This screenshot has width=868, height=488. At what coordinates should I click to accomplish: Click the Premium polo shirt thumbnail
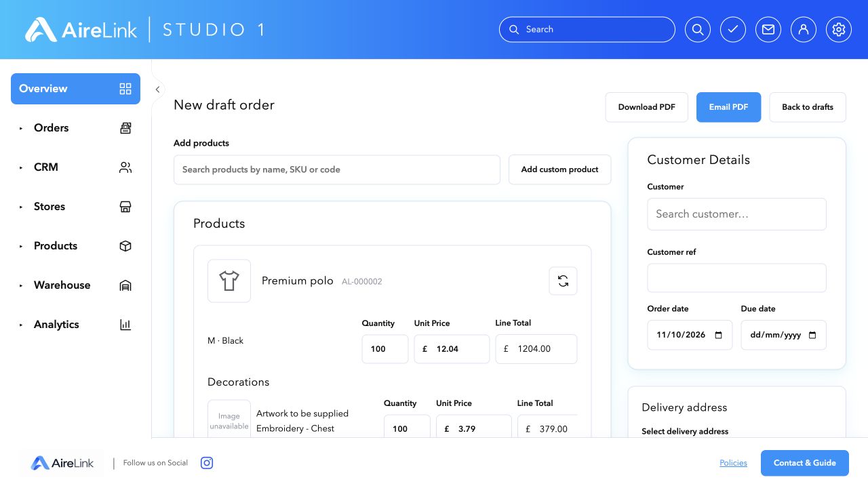point(229,281)
